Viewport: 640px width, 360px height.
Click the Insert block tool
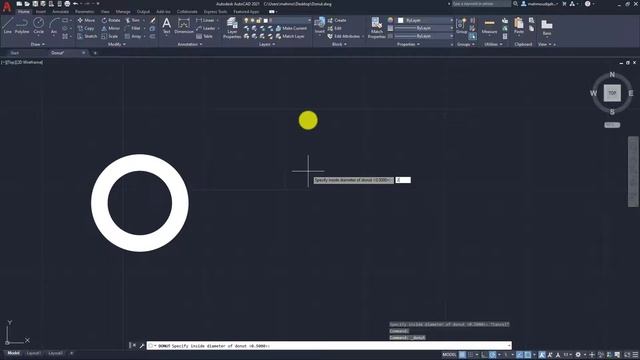(320, 25)
